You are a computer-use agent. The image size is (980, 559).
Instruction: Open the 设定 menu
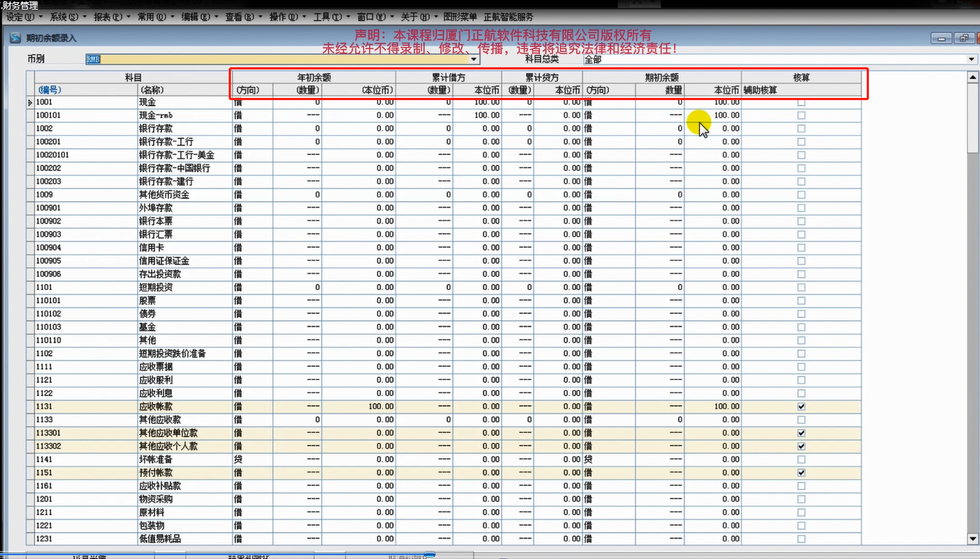23,17
